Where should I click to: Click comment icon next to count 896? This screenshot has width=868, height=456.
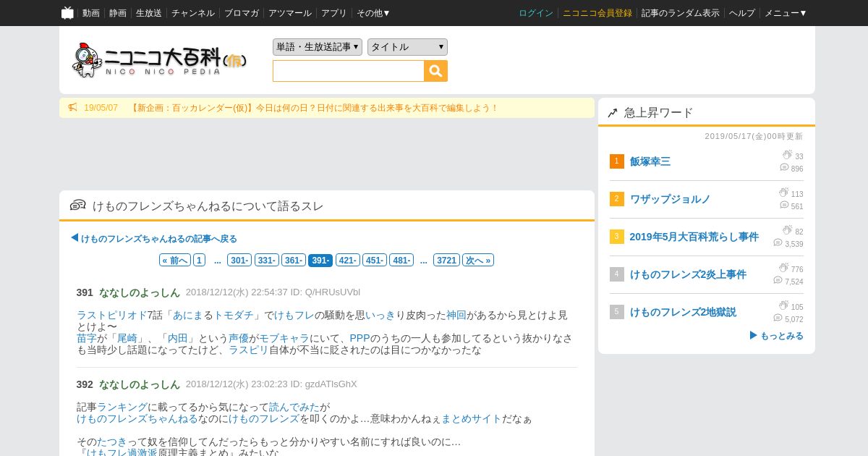click(784, 167)
